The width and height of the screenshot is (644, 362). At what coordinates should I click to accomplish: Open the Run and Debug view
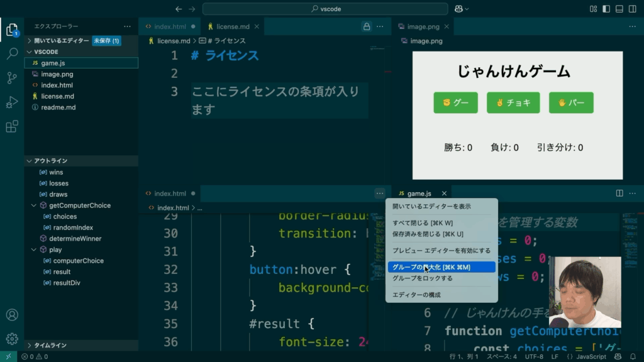(12, 102)
